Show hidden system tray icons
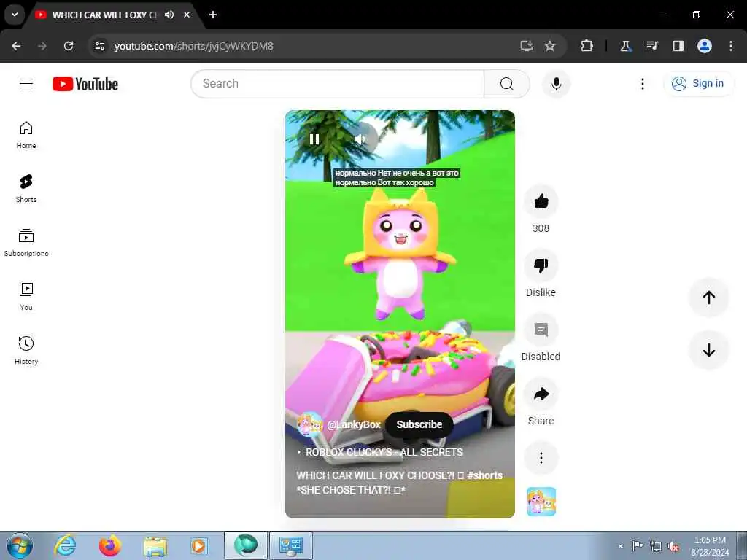Viewport: 747px width, 560px height. 620,546
